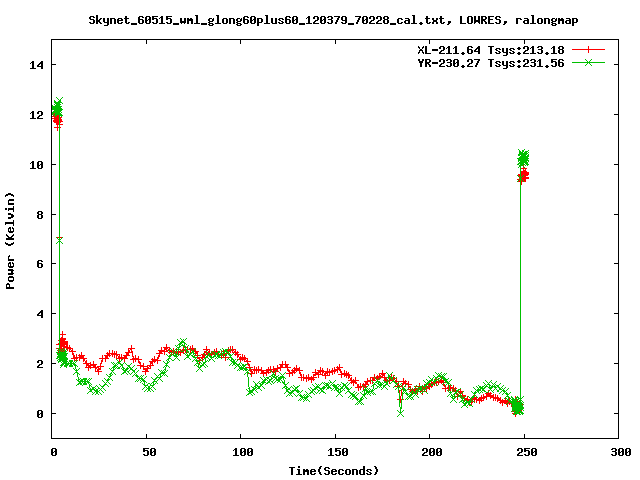The image size is (640, 480).
Task: Click the green data cluster near 12 K at start
Action: (x=58, y=108)
